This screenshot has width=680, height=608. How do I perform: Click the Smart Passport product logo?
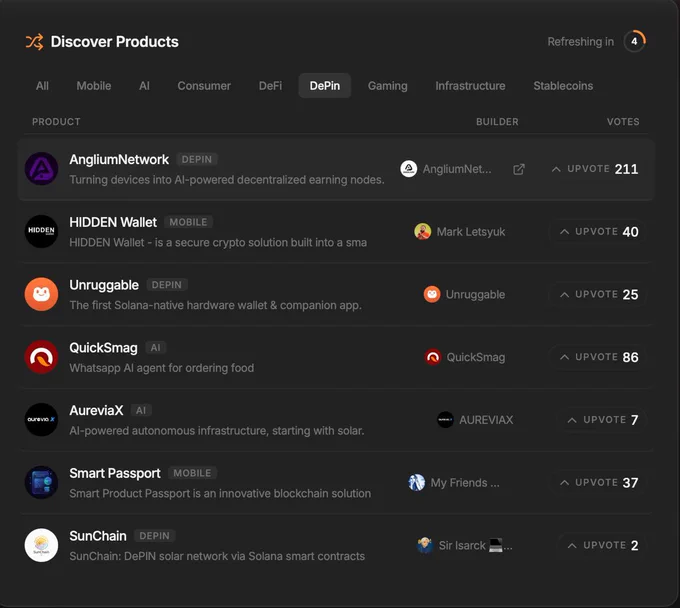click(x=41, y=482)
